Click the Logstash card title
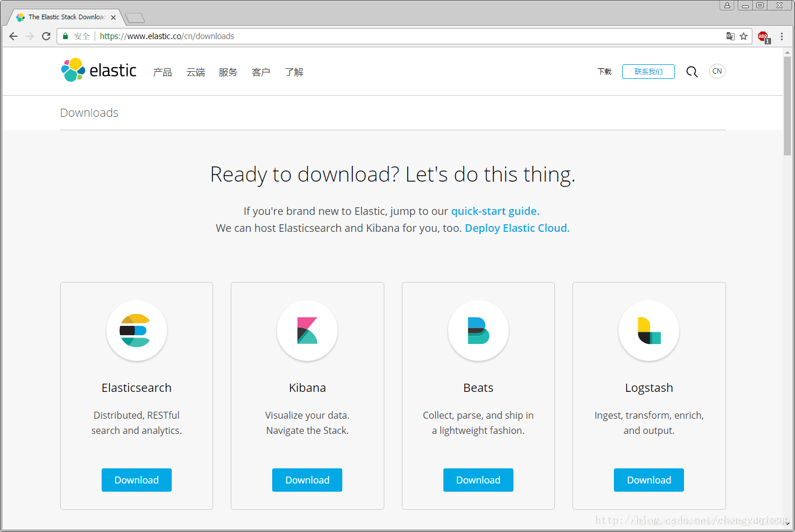This screenshot has height=532, width=795. pos(649,388)
